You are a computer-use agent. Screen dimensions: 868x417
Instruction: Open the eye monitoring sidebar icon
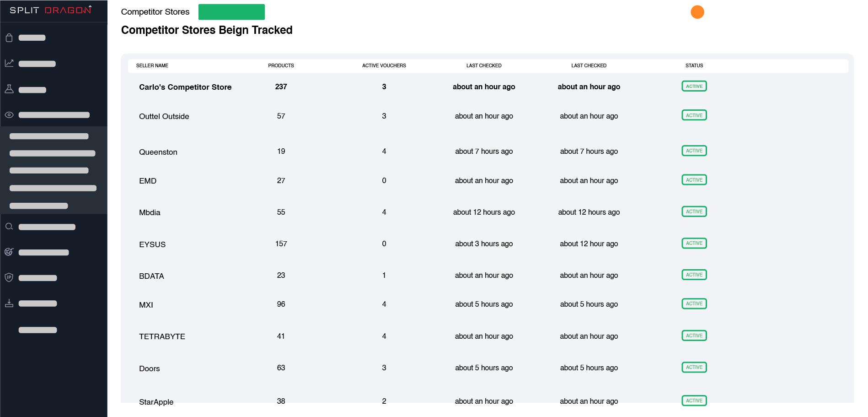pyautogui.click(x=9, y=115)
